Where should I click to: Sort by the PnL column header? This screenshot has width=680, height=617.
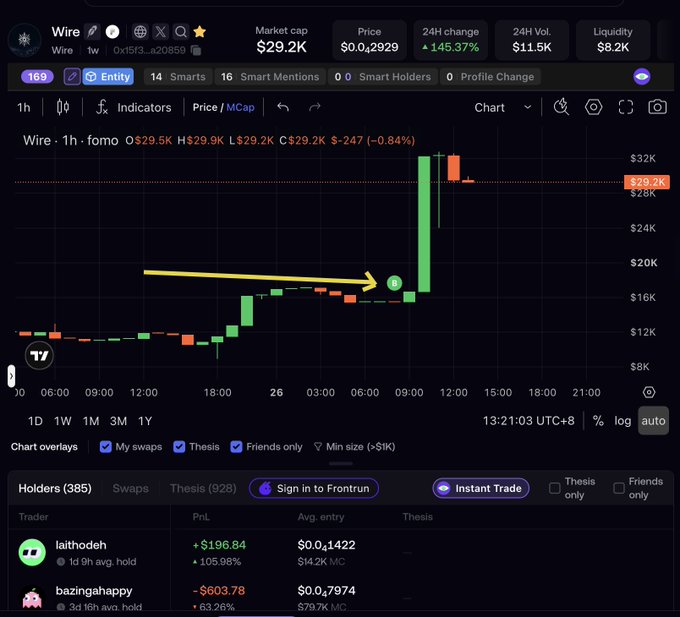(x=201, y=517)
